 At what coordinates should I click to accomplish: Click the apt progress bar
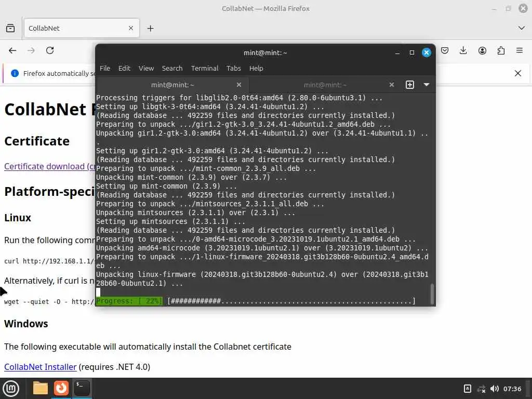tap(256, 301)
